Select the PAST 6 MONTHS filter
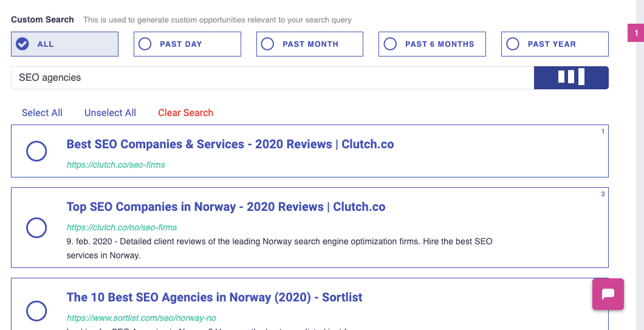 point(432,44)
